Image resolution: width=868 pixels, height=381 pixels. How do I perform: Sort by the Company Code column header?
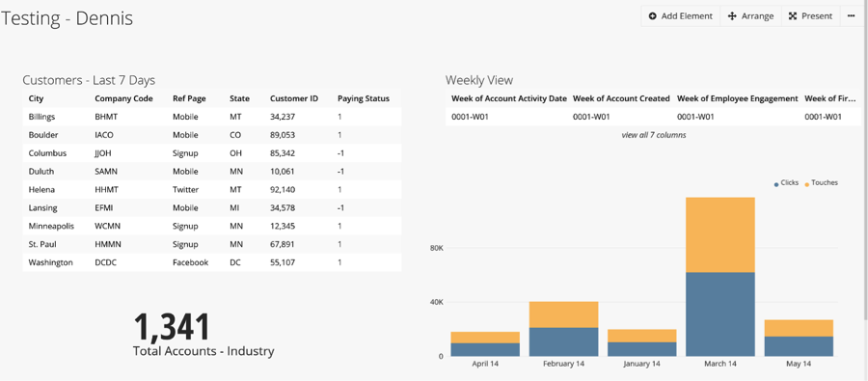pyautogui.click(x=123, y=98)
